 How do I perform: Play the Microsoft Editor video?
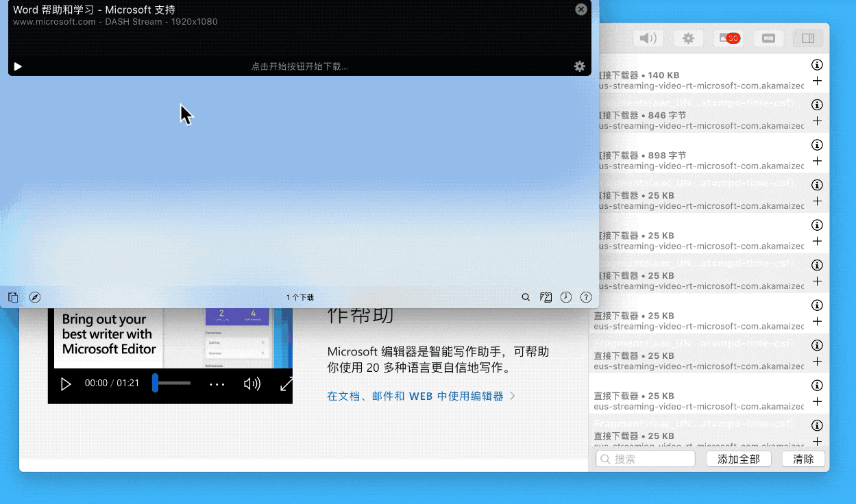click(x=66, y=384)
